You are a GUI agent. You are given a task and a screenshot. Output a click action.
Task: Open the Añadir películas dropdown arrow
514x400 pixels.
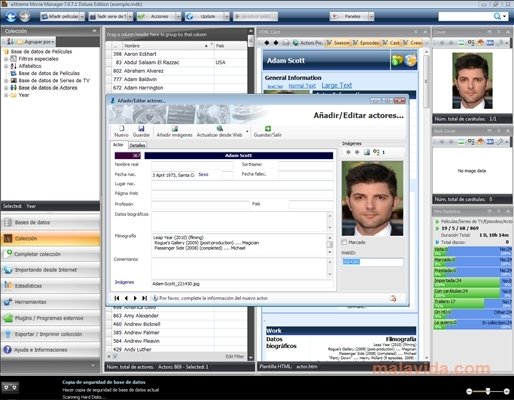82,16
